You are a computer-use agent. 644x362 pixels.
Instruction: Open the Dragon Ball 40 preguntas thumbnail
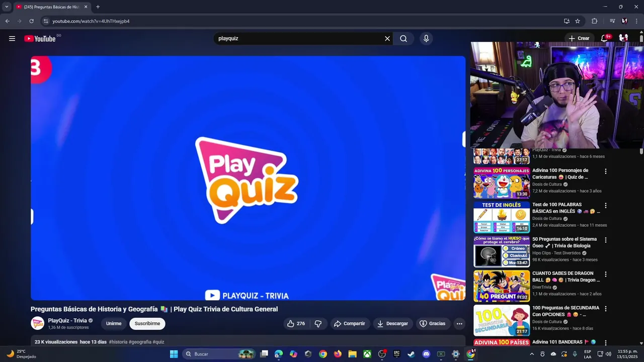click(502, 286)
